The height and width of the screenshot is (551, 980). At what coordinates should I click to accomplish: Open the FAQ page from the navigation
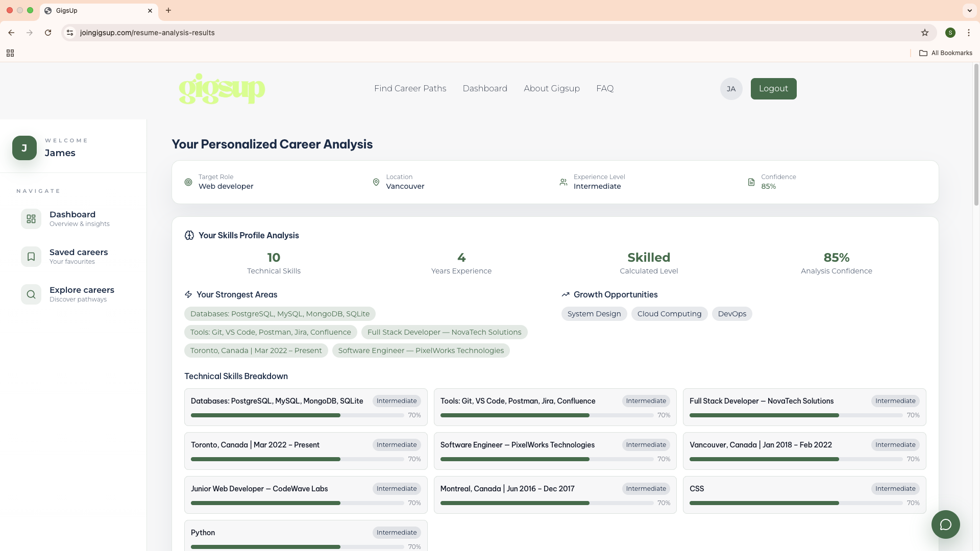(604, 88)
